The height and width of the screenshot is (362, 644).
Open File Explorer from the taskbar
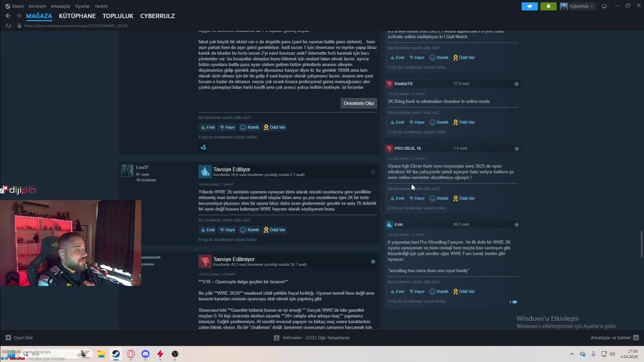point(101,354)
